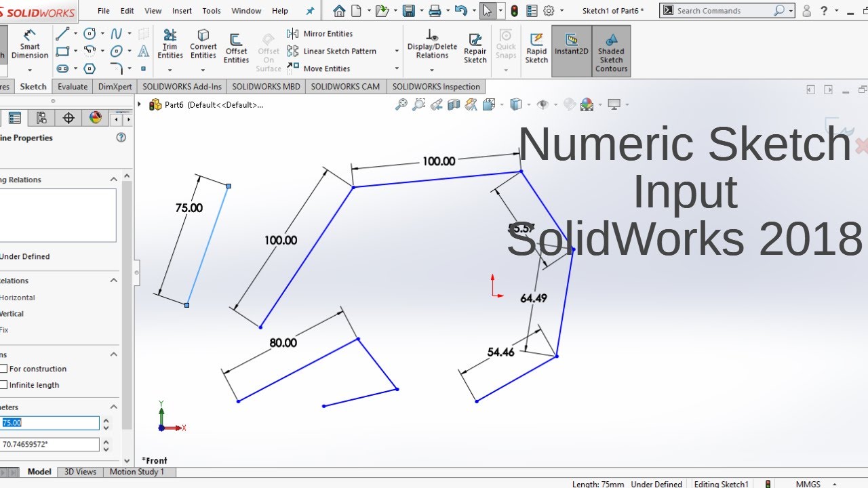Open the Move Entities dropdown arrow
The height and width of the screenshot is (488, 868).
[x=397, y=68]
